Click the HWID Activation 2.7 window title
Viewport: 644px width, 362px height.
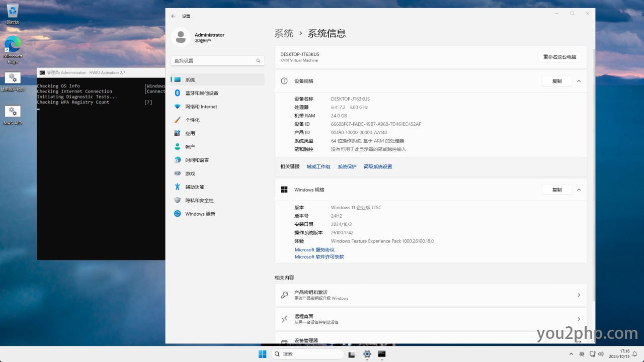click(87, 72)
